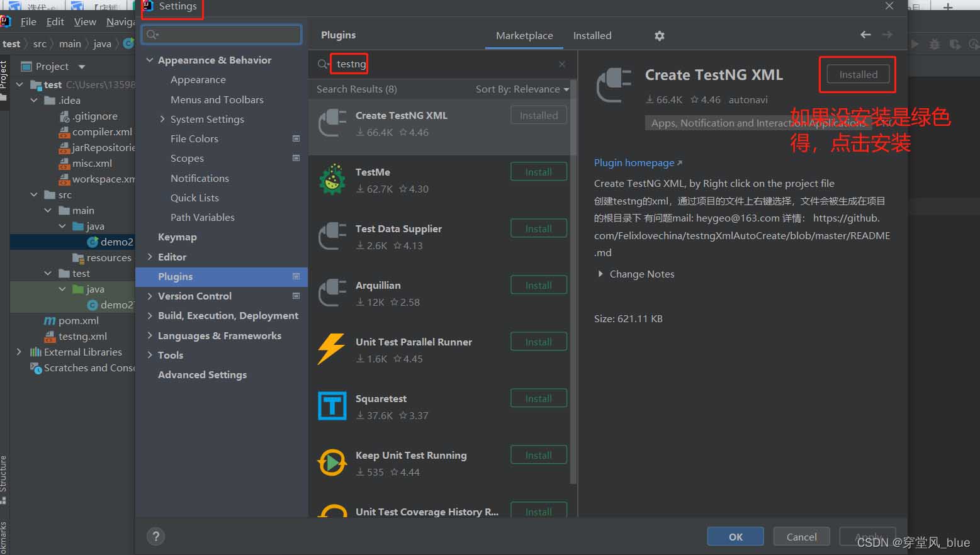Viewport: 980px width, 555px height.
Task: Open Path Variables settings page
Action: coord(202,217)
